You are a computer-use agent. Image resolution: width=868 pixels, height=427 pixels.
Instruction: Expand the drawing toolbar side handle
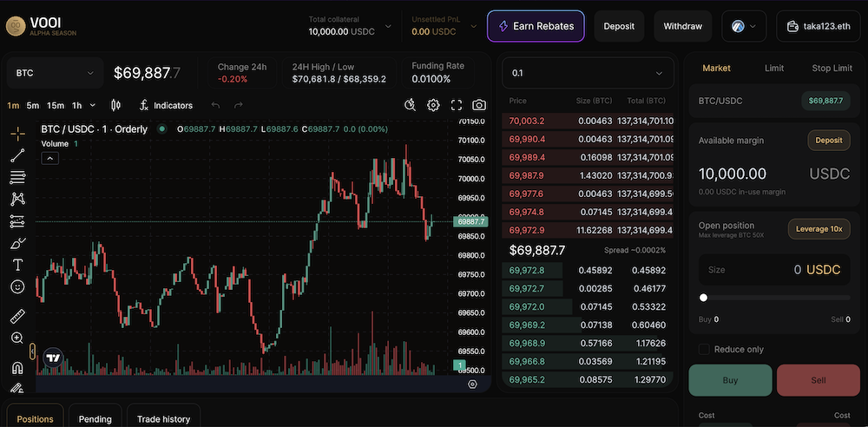click(32, 351)
